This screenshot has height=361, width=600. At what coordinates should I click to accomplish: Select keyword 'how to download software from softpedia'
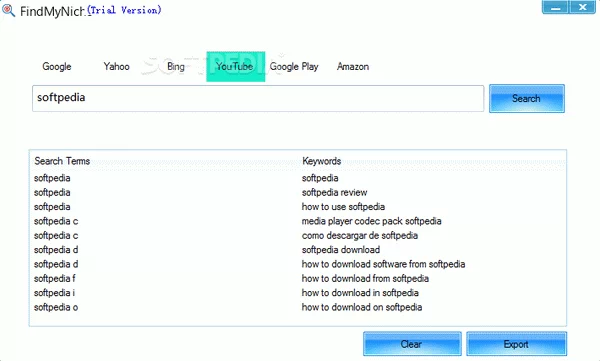click(x=383, y=264)
